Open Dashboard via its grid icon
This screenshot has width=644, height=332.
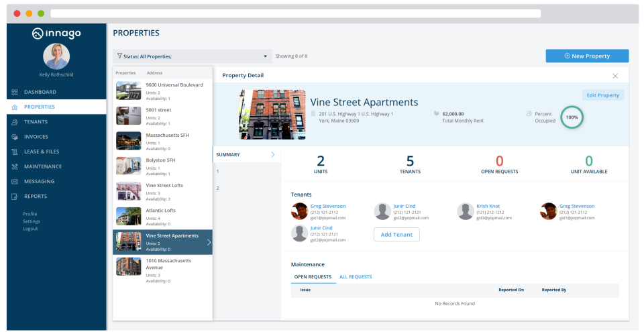pyautogui.click(x=14, y=92)
